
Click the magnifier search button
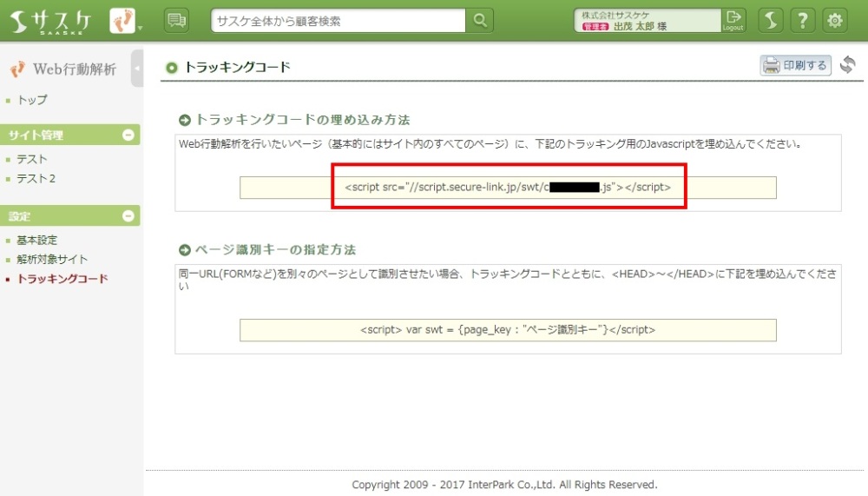point(480,21)
